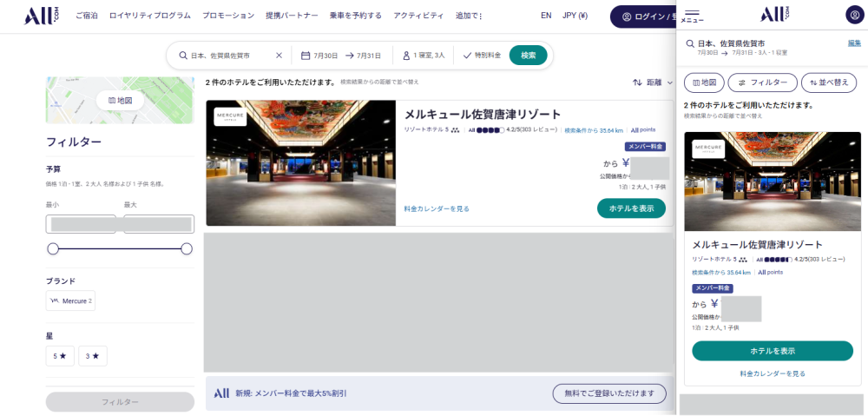
Task: Click the search magnifier icon in desktop search bar
Action: [x=183, y=56]
